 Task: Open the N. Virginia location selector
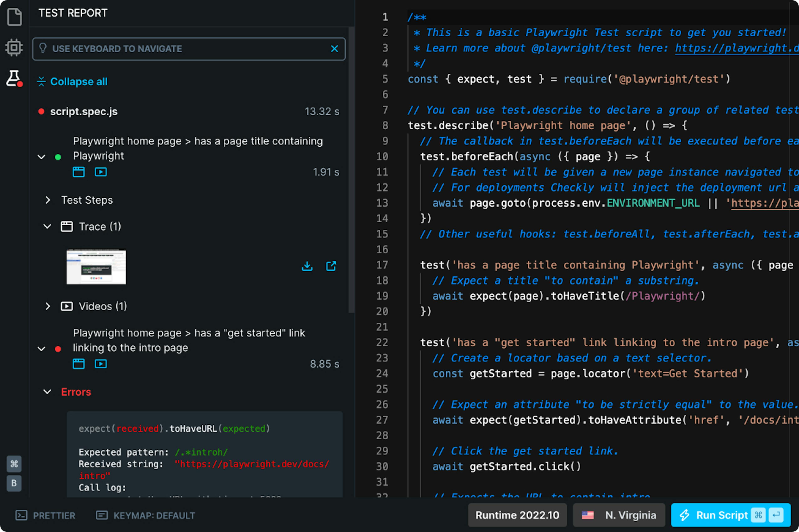(619, 515)
